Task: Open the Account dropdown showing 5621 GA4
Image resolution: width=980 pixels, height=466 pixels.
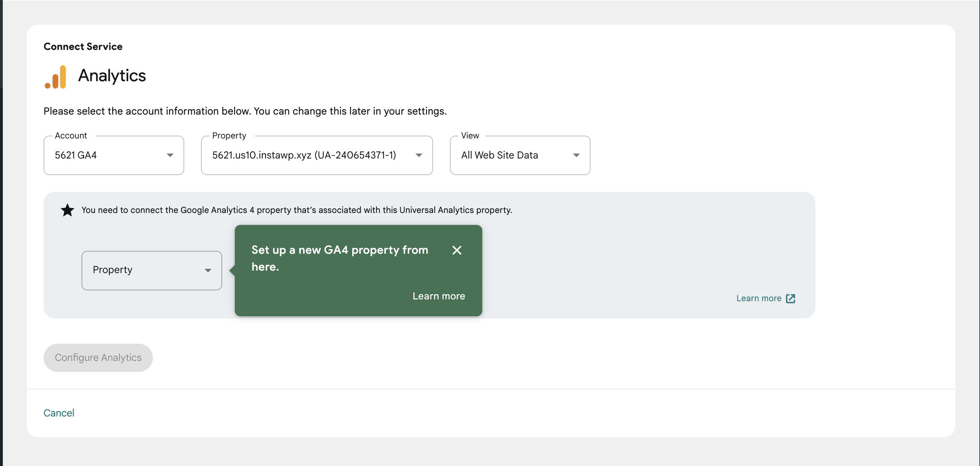Action: (114, 155)
